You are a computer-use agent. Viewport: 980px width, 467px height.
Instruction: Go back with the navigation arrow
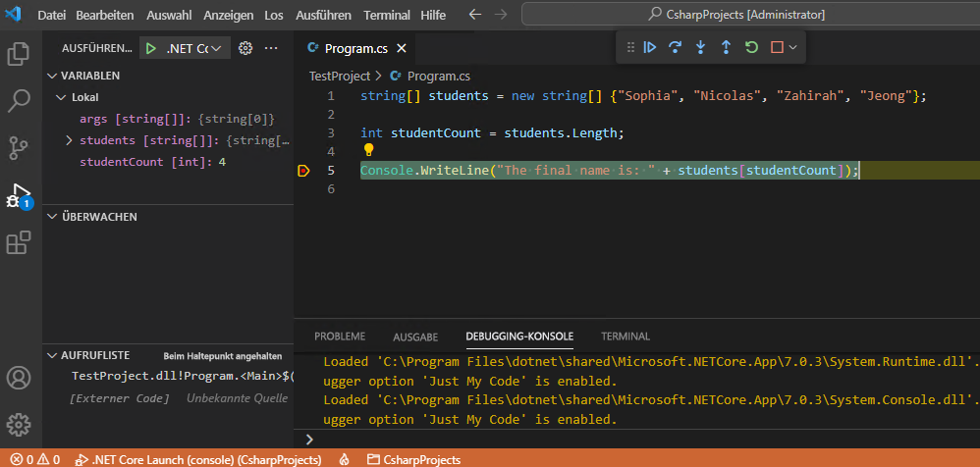[x=475, y=15]
